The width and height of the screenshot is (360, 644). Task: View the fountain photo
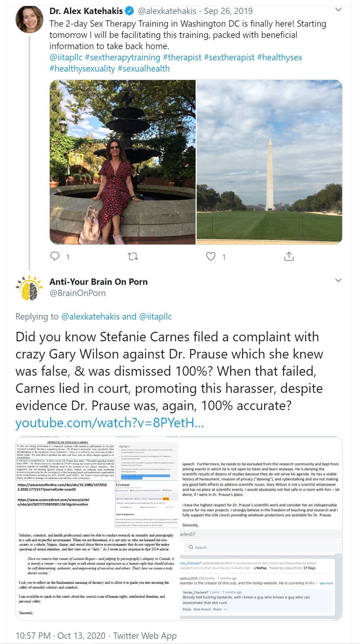pyautogui.click(x=123, y=162)
